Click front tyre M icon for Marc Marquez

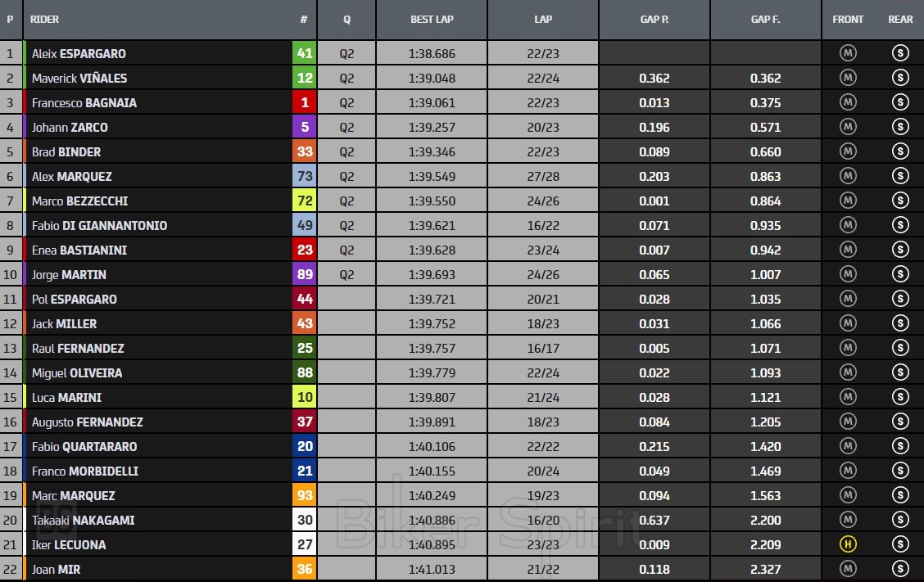pyautogui.click(x=848, y=496)
